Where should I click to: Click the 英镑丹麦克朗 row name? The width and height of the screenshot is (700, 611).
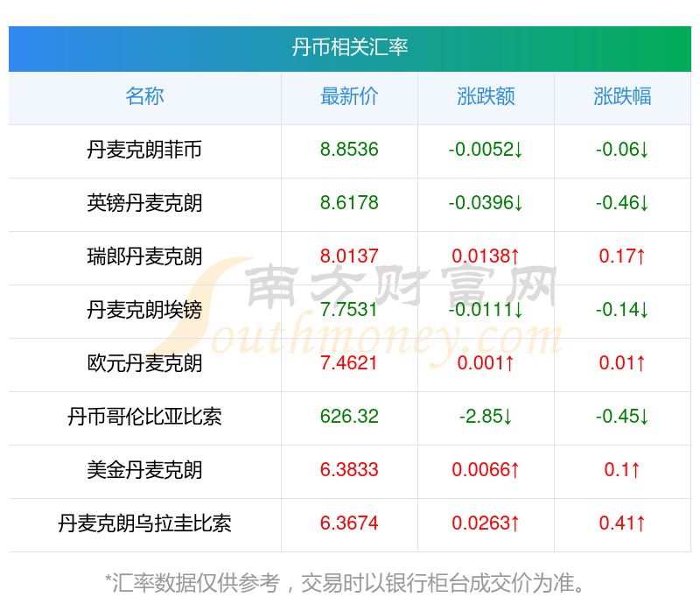click(144, 203)
